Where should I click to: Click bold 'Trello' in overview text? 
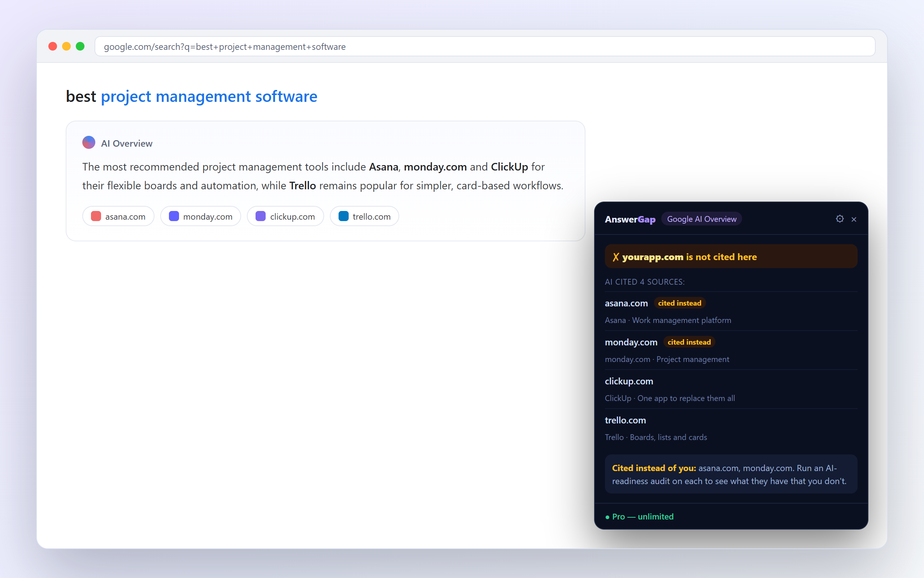pyautogui.click(x=302, y=186)
